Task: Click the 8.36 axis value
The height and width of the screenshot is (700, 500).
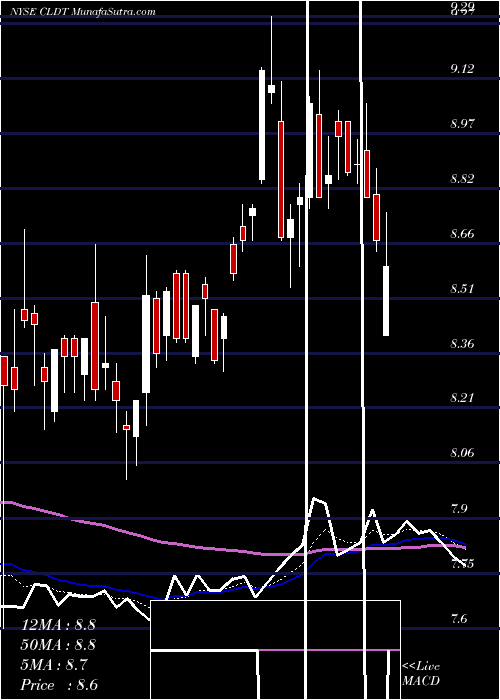Action: coord(462,344)
